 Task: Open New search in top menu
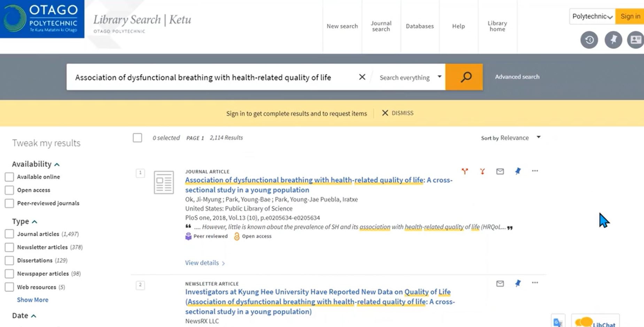[x=342, y=26]
